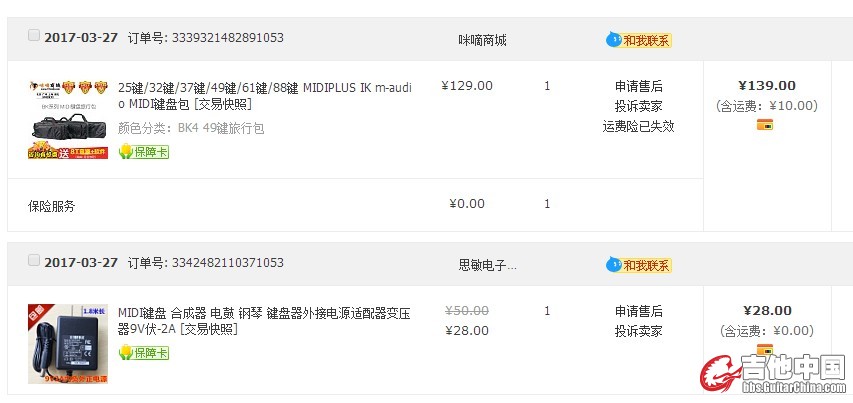Click 申请售后 for the keyboard bag order
This screenshot has width=853, height=403.
point(638,86)
